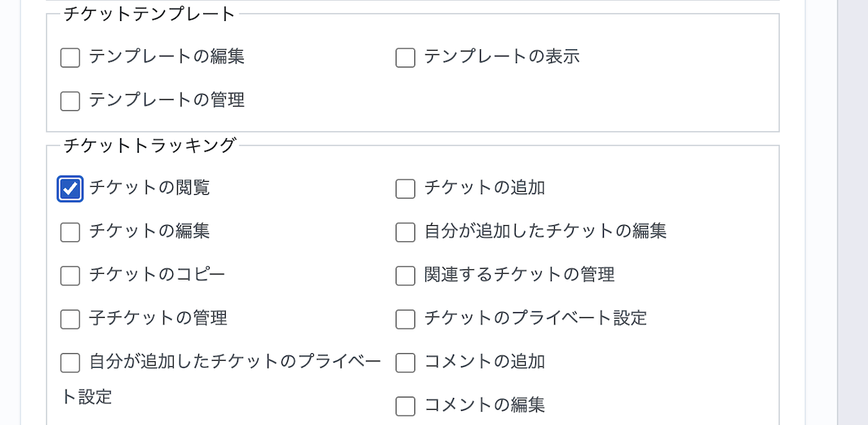
Task: Click the 関連するチケットの管理 label text
Action: tap(519, 275)
